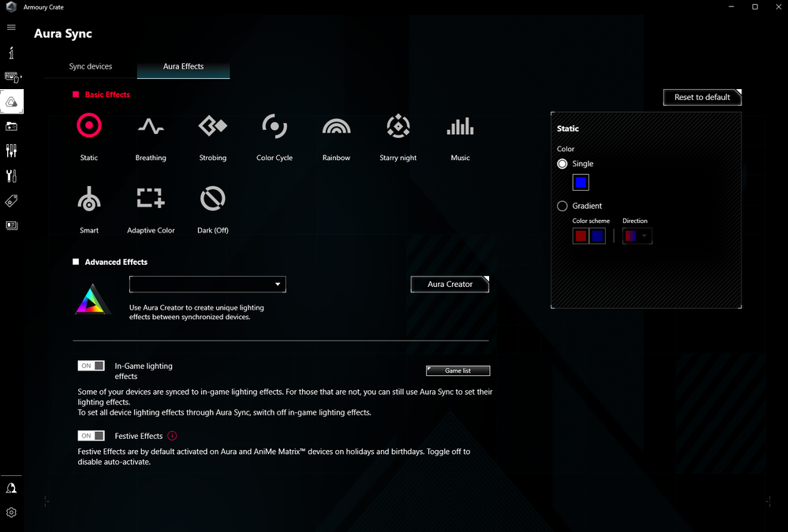This screenshot has width=788, height=532.
Task: Select the Starry night effect
Action: pos(398,136)
